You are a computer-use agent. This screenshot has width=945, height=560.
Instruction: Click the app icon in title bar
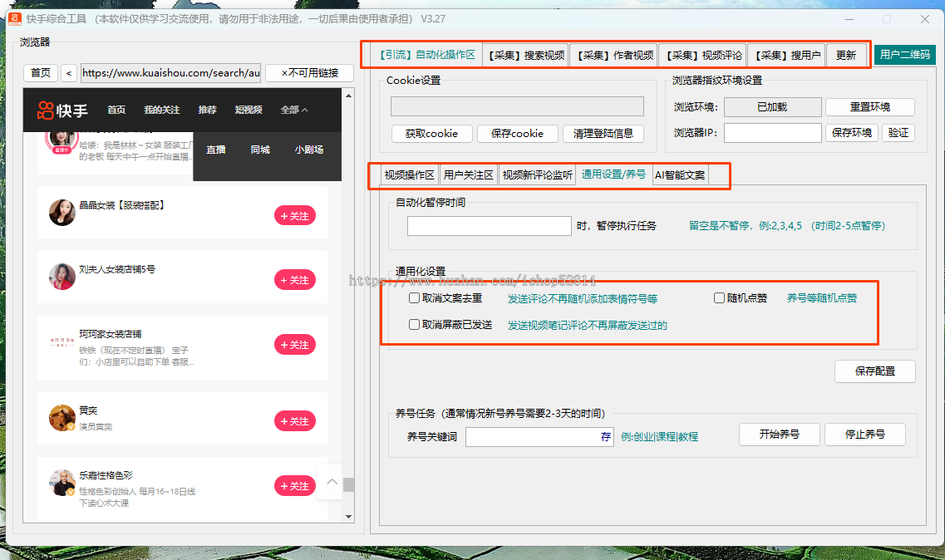pos(15,19)
